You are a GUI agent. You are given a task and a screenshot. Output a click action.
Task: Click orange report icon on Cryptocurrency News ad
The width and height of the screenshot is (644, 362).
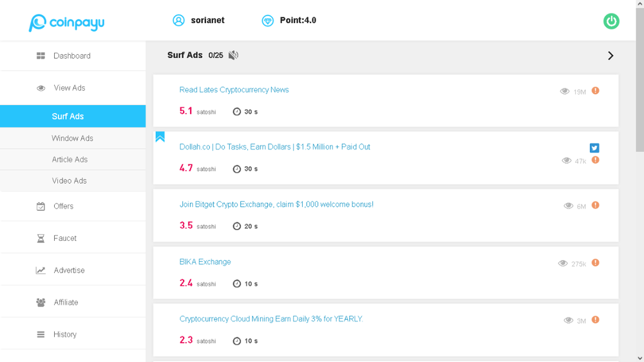pos(596,91)
